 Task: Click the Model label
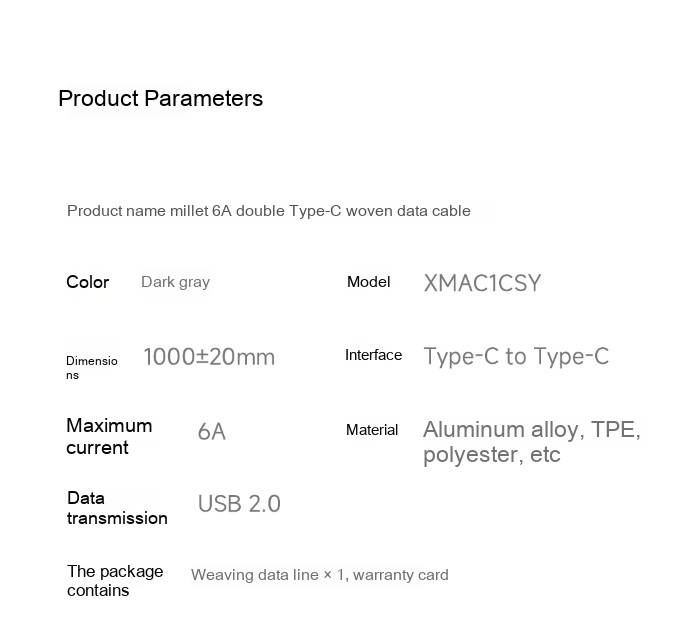point(369,282)
